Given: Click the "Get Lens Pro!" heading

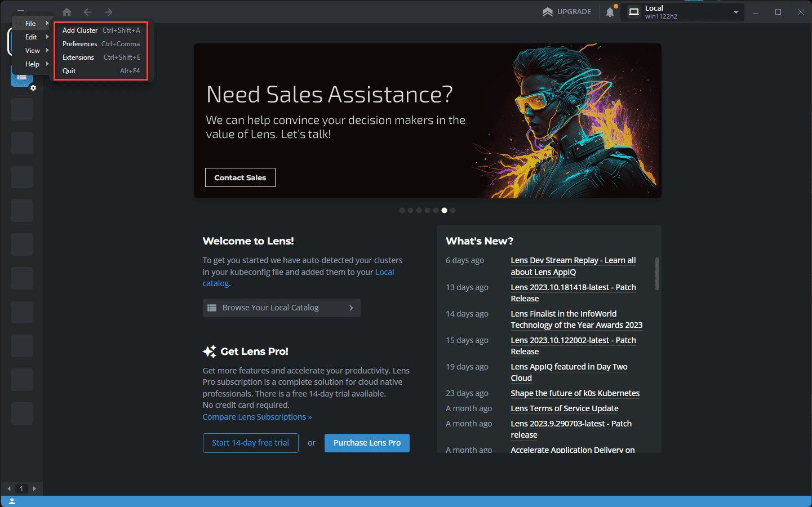Looking at the screenshot, I should pyautogui.click(x=254, y=352).
